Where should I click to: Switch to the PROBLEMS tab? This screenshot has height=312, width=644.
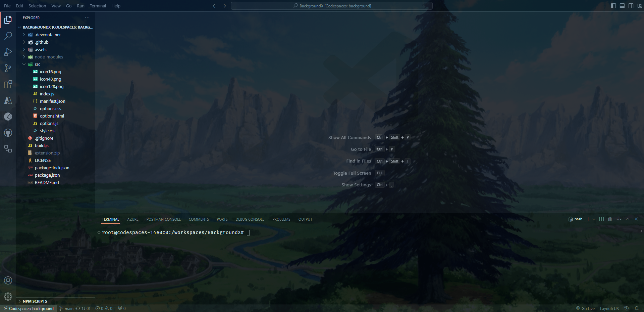[281, 219]
